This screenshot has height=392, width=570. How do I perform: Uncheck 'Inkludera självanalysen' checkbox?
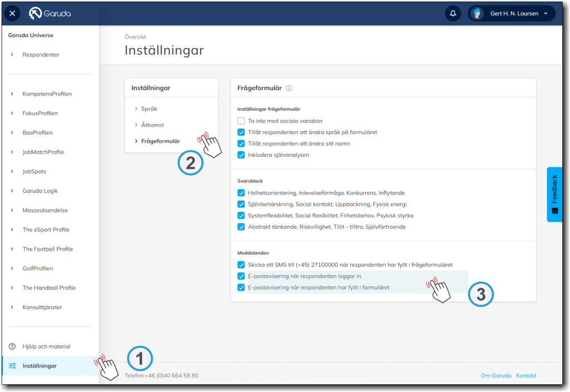click(241, 155)
